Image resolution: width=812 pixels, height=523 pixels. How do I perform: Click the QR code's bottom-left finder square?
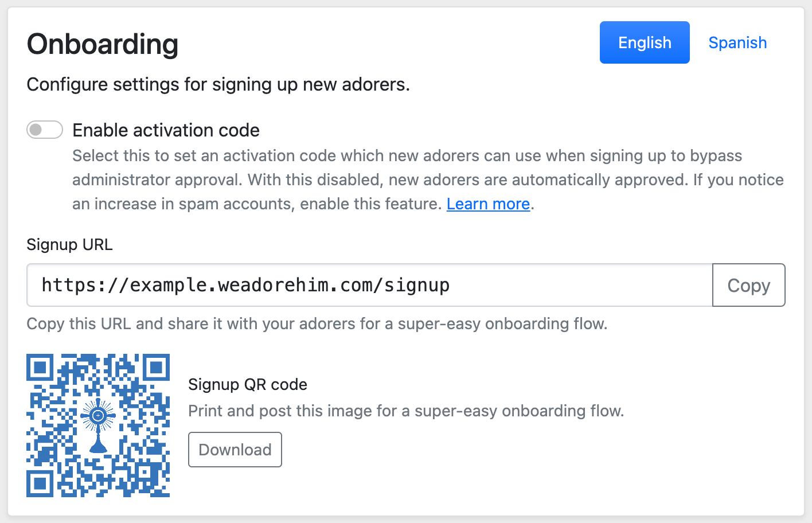(x=40, y=483)
